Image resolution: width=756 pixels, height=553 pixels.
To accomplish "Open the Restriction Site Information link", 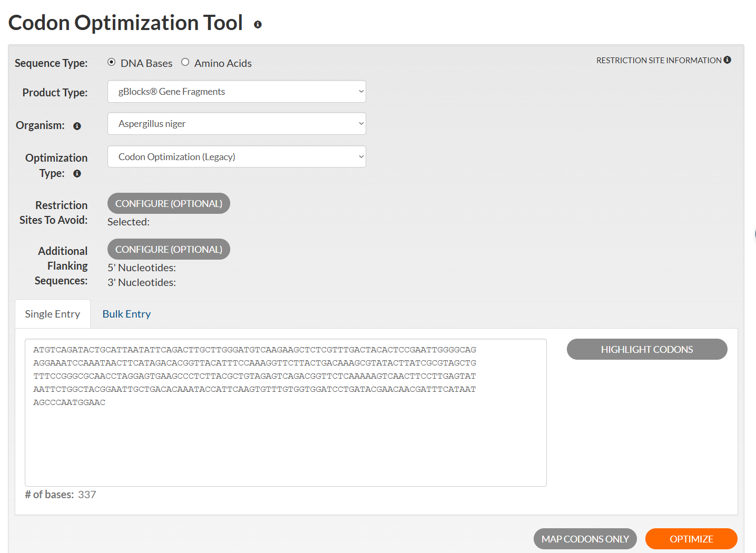I will (659, 61).
